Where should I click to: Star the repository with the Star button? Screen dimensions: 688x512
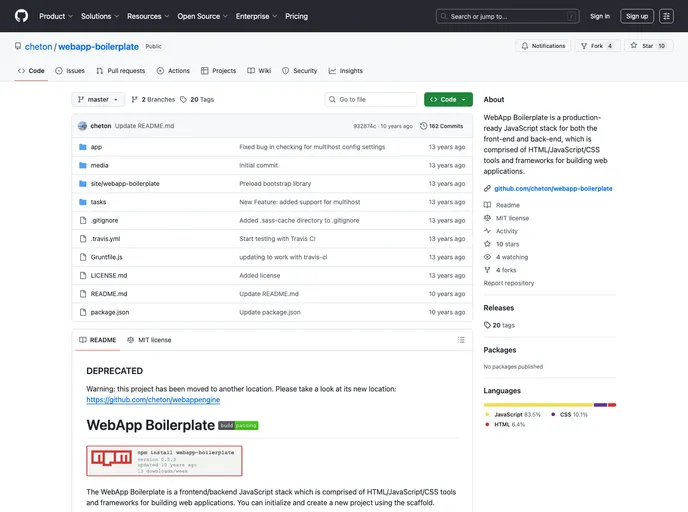tap(649, 46)
